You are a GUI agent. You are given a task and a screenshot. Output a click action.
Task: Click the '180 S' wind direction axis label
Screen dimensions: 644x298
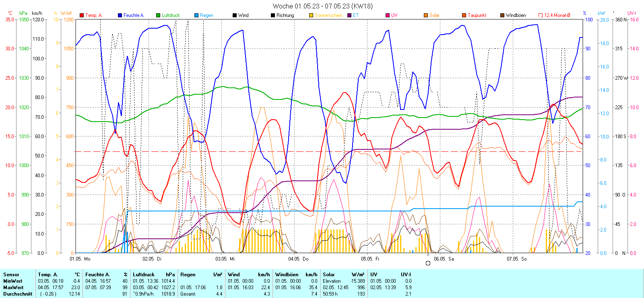pos(621,136)
